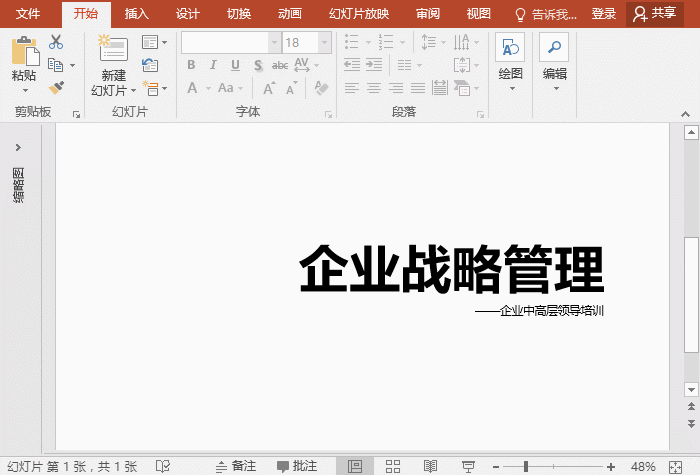
Task: Click the zoom slider in status bar
Action: [526, 466]
